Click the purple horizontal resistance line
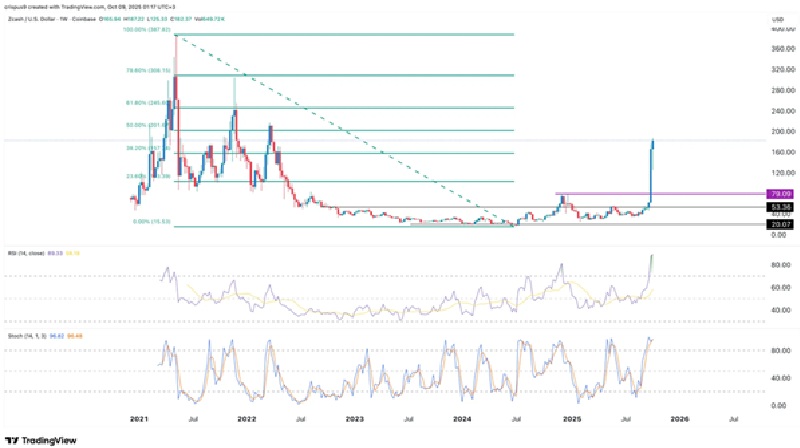Viewport: 800px width, 448px height. (x=600, y=192)
